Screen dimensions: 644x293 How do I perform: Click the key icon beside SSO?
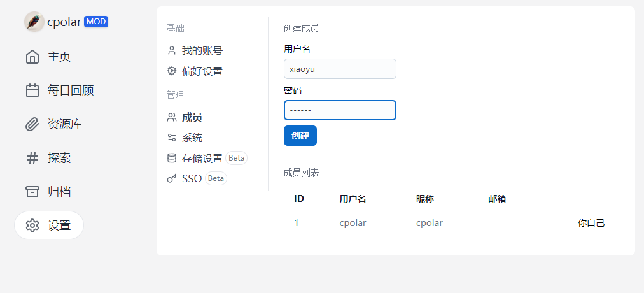pos(172,178)
